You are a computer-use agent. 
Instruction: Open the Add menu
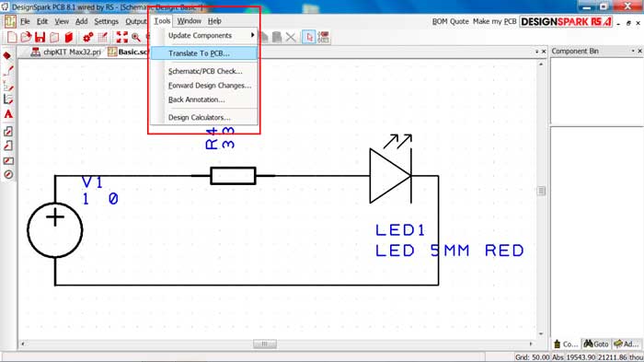pos(81,21)
